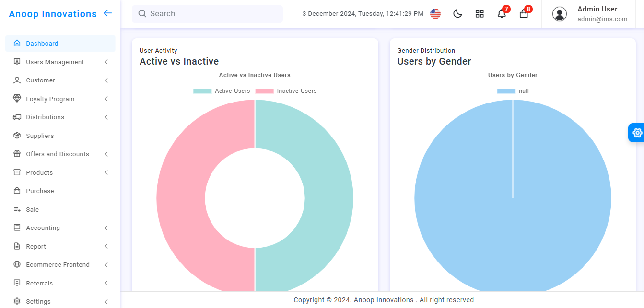Open the Purchase section icon

tap(17, 191)
